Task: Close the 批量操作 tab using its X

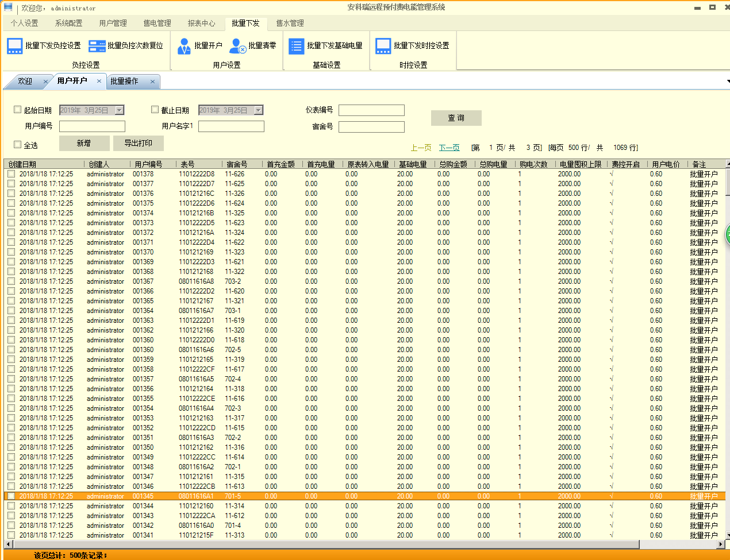Action: pyautogui.click(x=152, y=82)
